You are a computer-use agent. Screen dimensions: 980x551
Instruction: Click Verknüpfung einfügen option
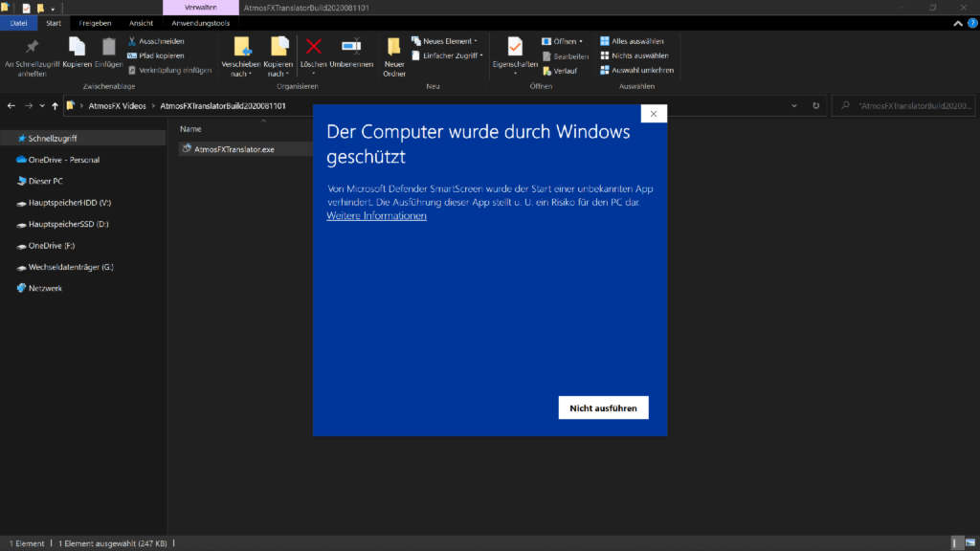170,70
